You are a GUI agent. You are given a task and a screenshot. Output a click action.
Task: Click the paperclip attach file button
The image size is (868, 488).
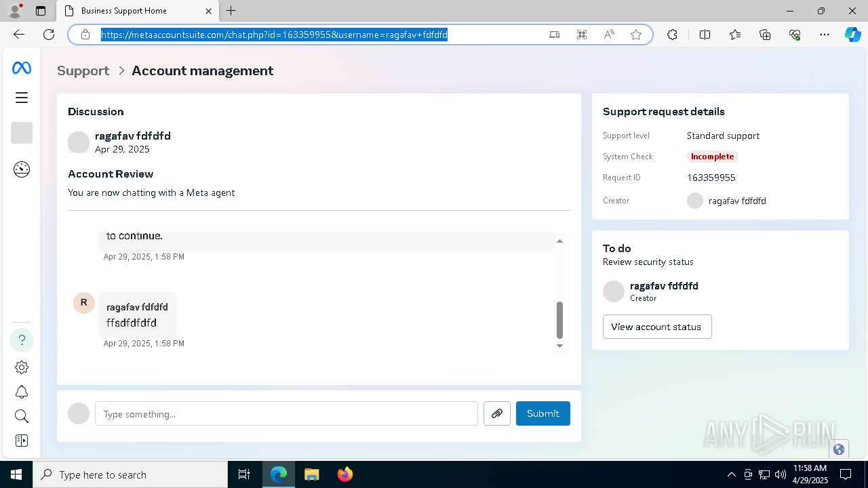point(497,413)
